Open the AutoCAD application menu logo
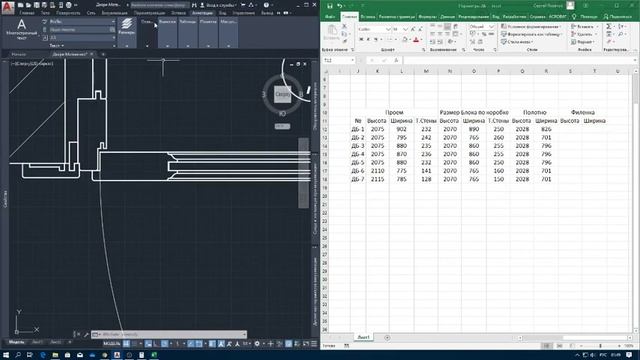 click(x=8, y=7)
